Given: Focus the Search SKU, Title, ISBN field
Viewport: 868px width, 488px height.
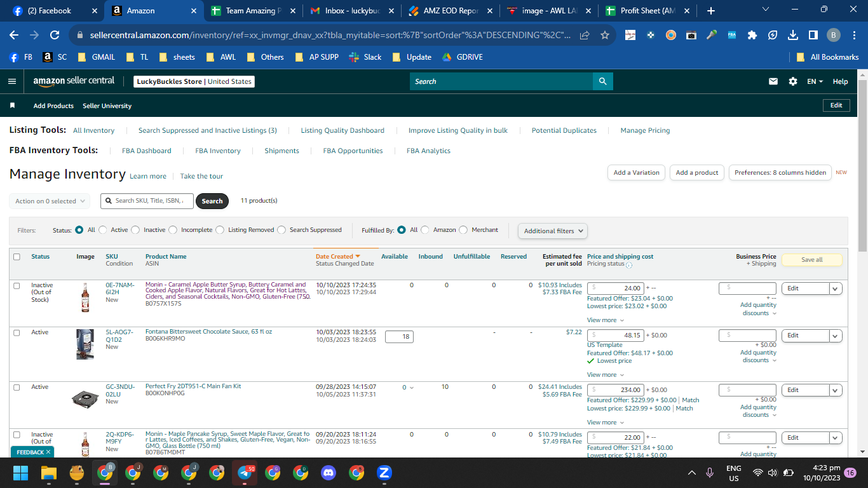Looking at the screenshot, I should click(x=147, y=201).
